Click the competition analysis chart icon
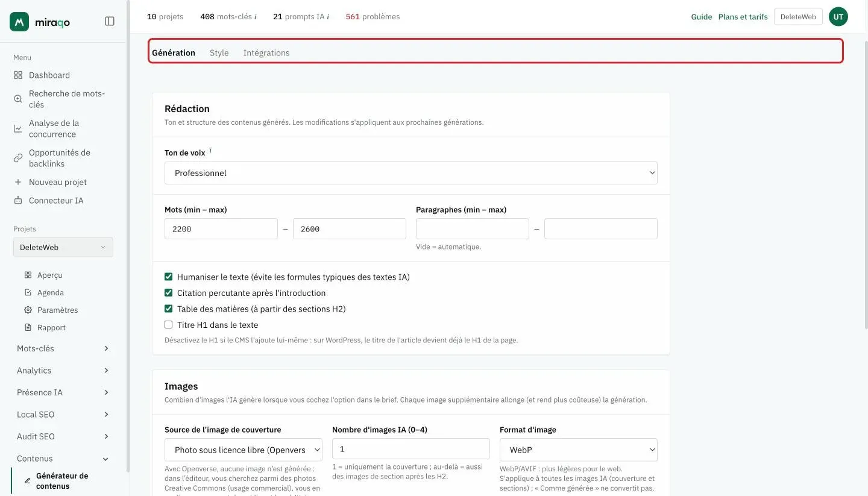Image resolution: width=868 pixels, height=496 pixels. [x=18, y=128]
